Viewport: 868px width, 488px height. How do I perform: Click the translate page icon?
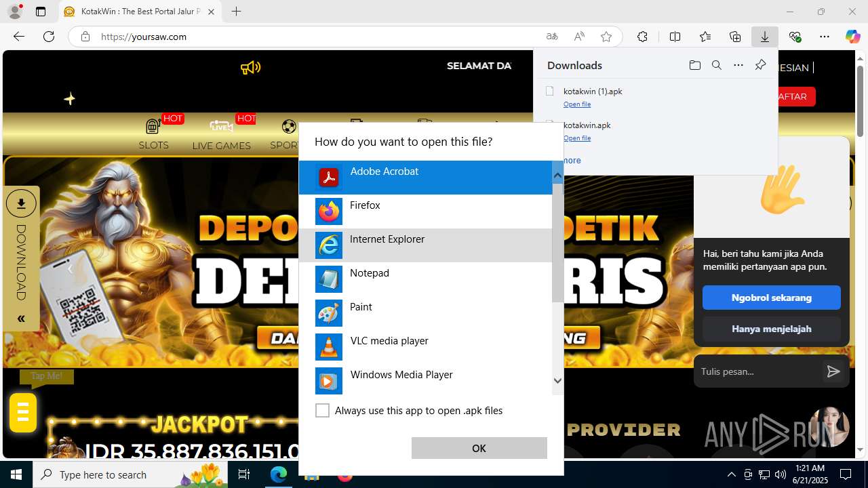pos(552,37)
